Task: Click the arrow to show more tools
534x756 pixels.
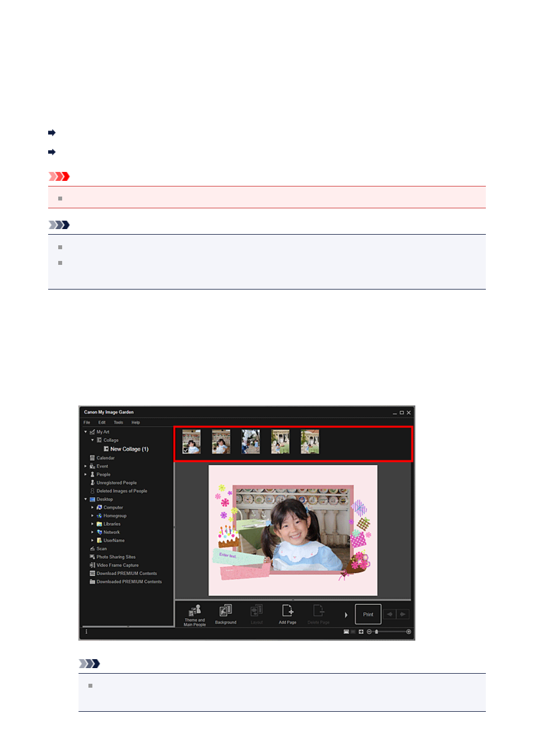Action: tap(346, 615)
